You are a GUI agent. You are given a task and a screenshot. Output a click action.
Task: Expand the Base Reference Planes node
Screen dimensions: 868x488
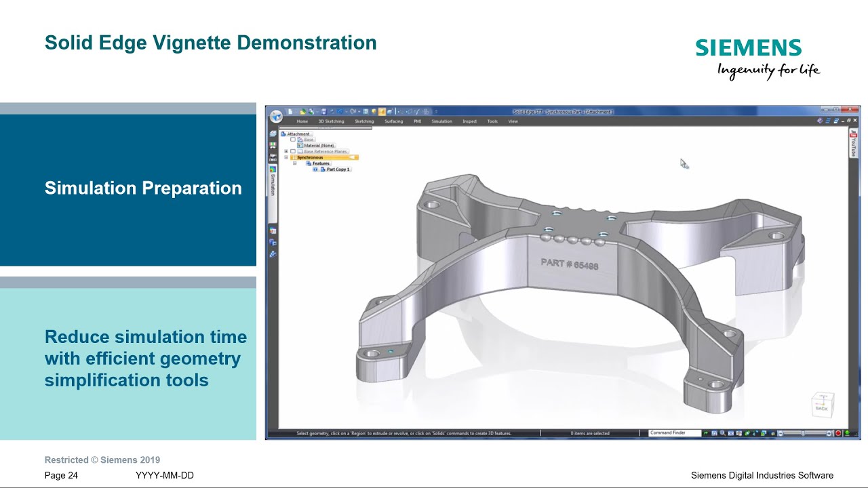click(x=286, y=151)
